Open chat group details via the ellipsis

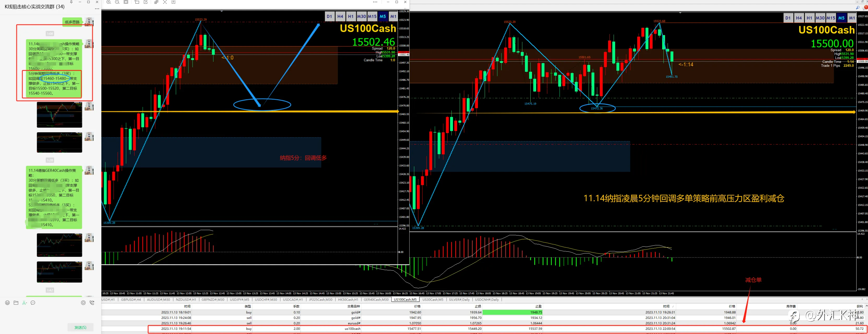pyautogui.click(x=97, y=9)
